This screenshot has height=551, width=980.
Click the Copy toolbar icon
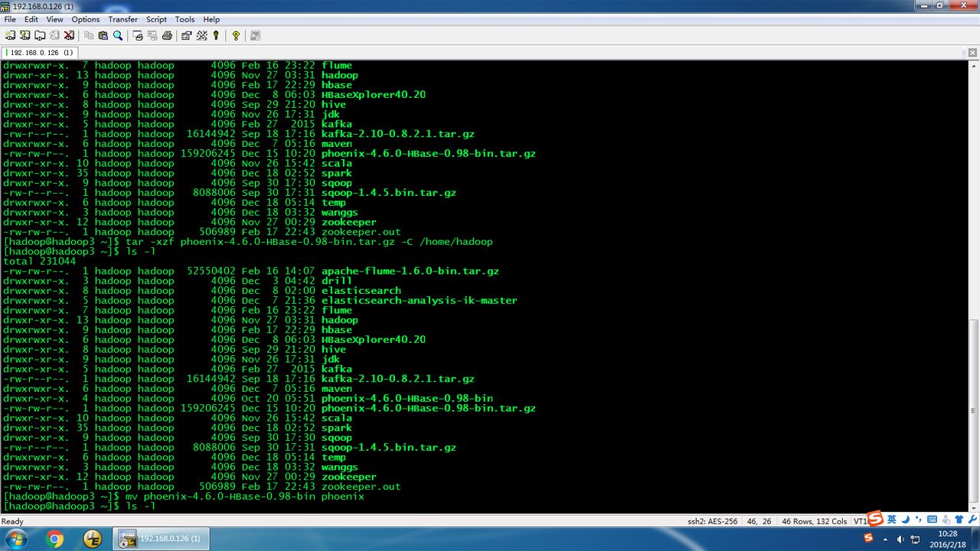pos(89,35)
